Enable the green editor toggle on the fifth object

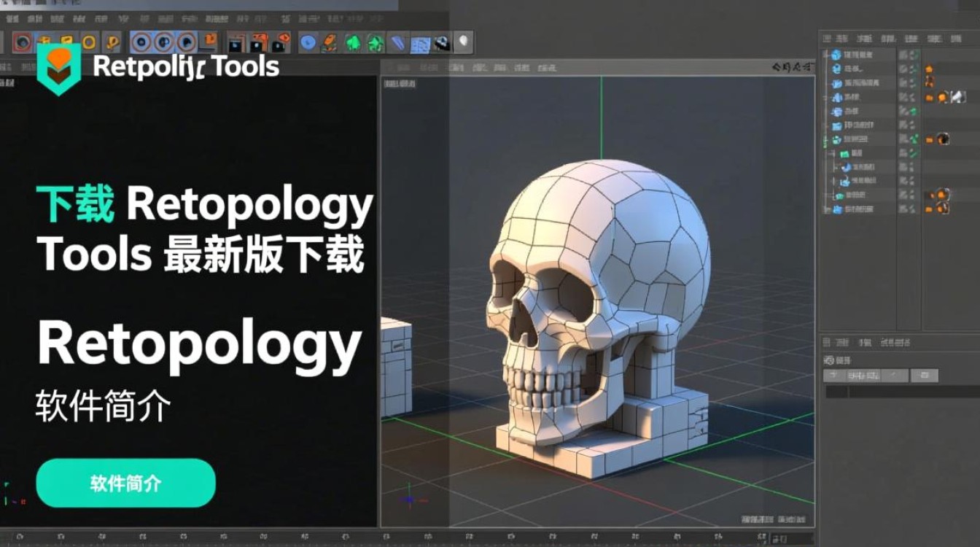pos(912,110)
